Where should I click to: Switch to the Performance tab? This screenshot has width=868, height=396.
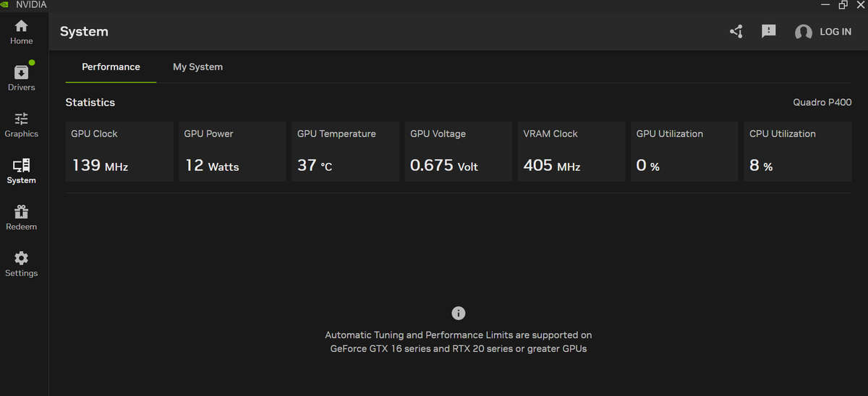tap(111, 67)
